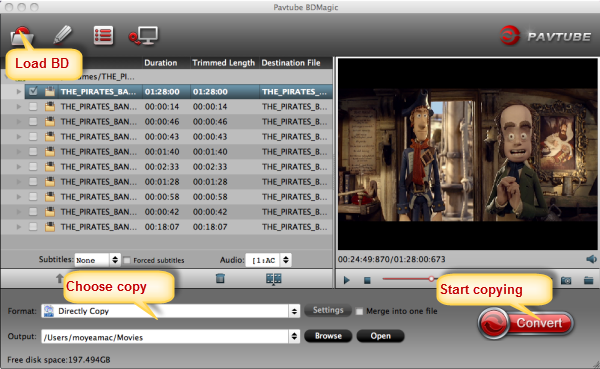The height and width of the screenshot is (369, 600).
Task: Check the 00:00:58 title checkbox
Action: (x=33, y=197)
